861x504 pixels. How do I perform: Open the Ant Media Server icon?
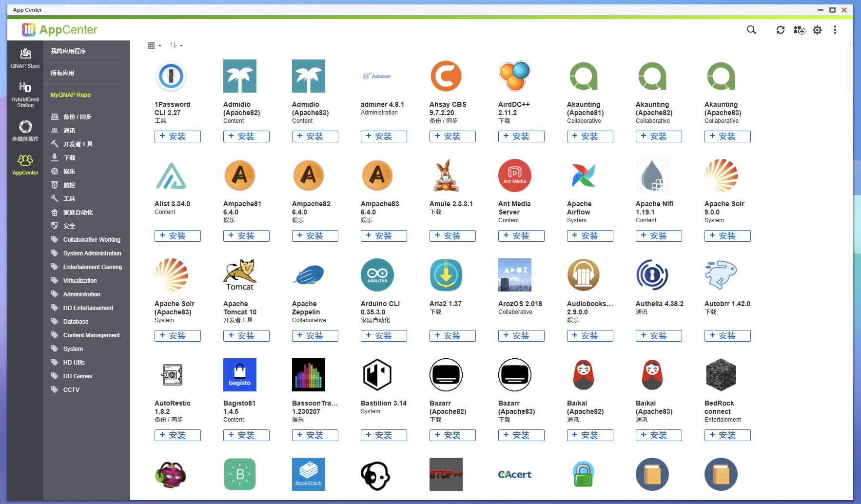coord(515,176)
